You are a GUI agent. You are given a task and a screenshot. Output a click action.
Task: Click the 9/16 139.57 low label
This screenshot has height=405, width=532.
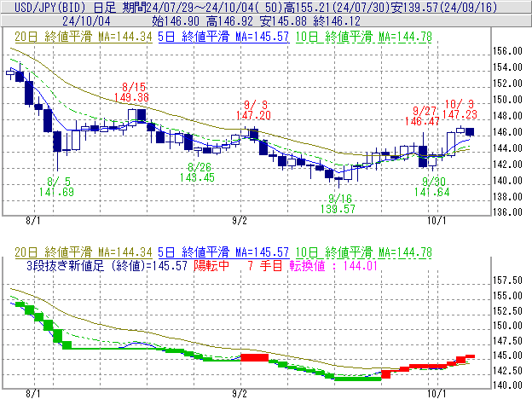338,204
